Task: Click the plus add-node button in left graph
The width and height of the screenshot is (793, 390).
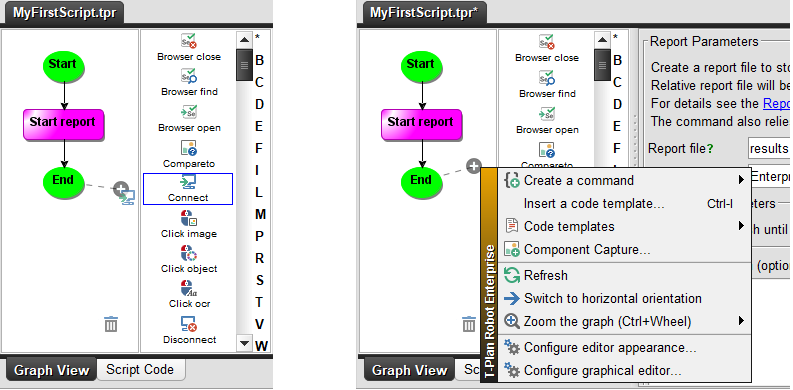Action: pyautogui.click(x=120, y=189)
